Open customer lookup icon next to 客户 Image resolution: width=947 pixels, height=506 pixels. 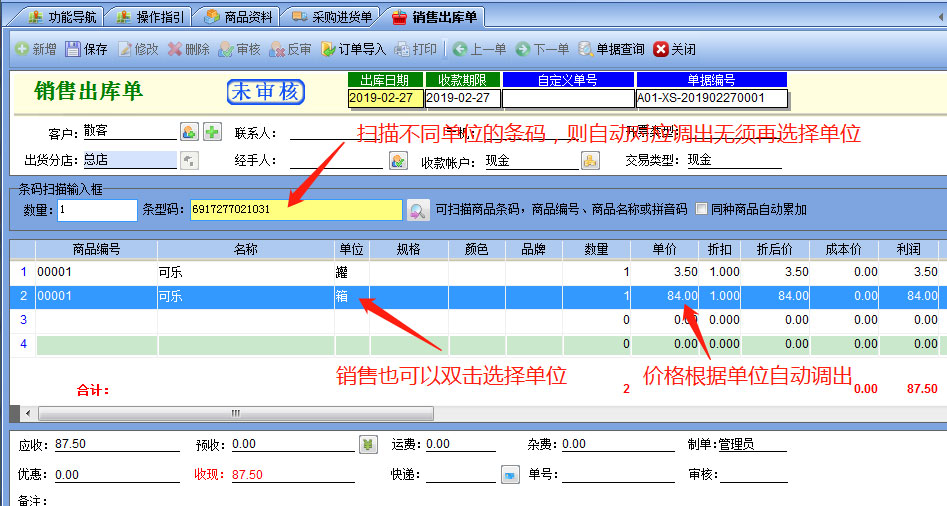point(189,132)
